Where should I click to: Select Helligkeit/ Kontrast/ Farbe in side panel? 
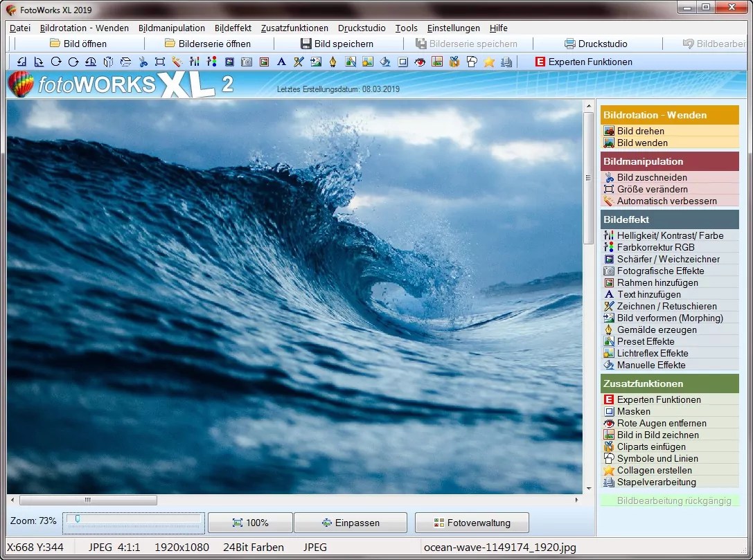tap(669, 235)
